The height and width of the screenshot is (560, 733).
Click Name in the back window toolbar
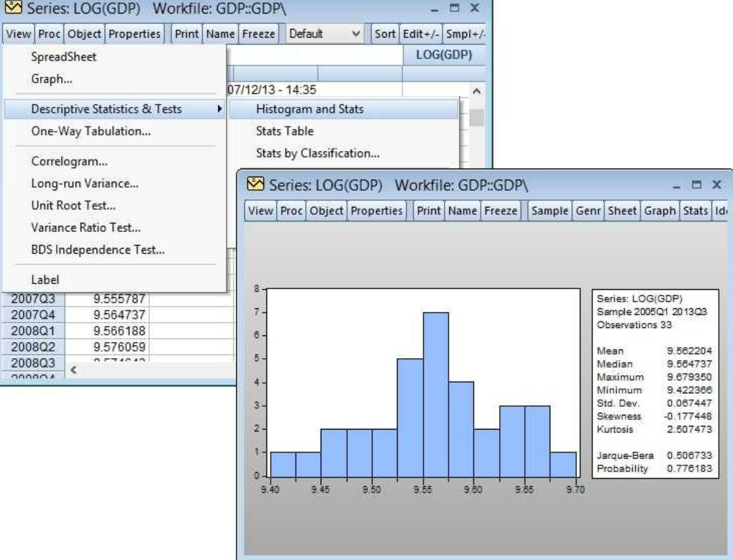pyautogui.click(x=220, y=34)
